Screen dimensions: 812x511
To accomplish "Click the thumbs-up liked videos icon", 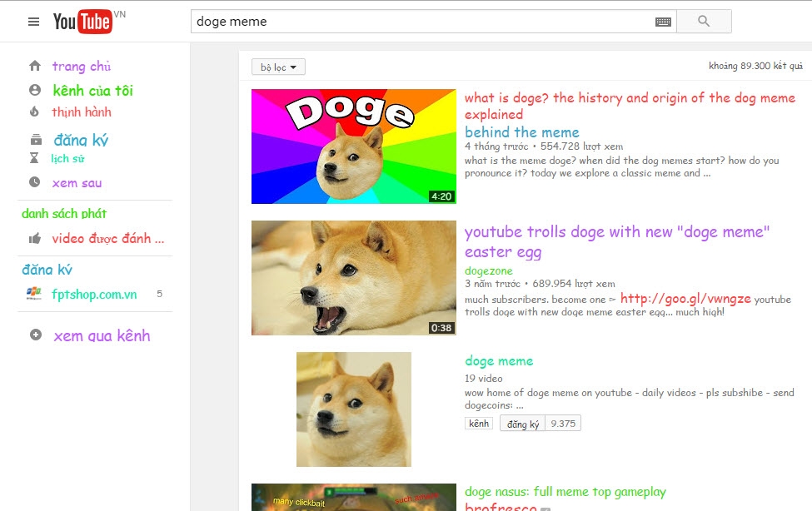I will click(x=35, y=239).
